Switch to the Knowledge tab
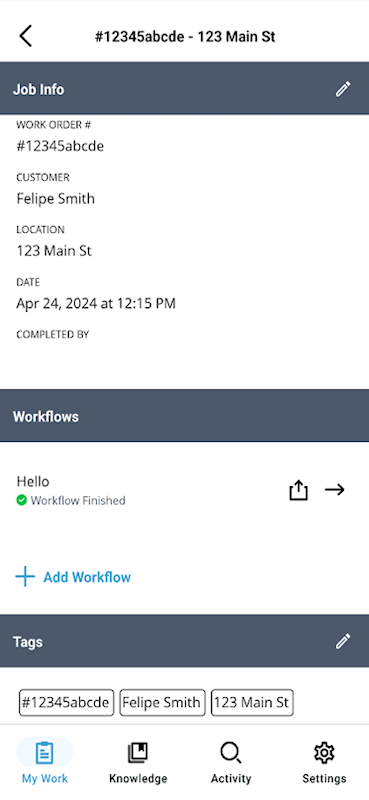The image size is (369, 800). click(138, 763)
